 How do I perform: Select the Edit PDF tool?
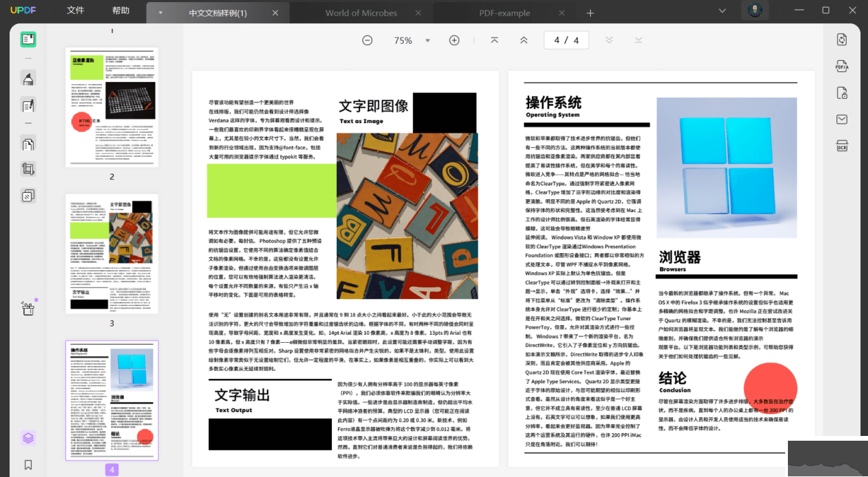[28, 104]
